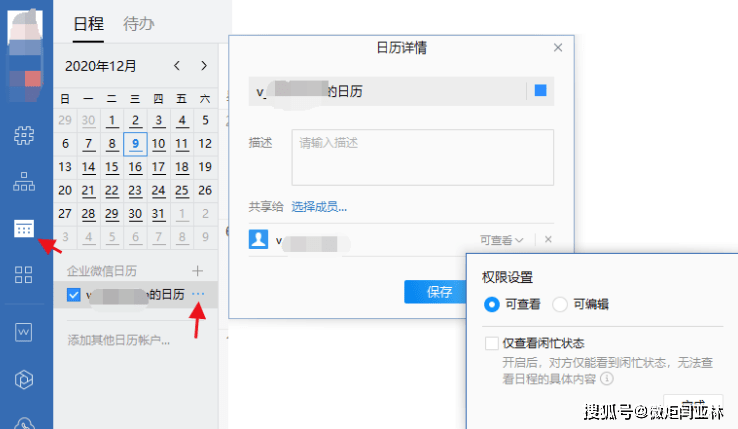Select the 可查看 radio option

tap(491, 304)
